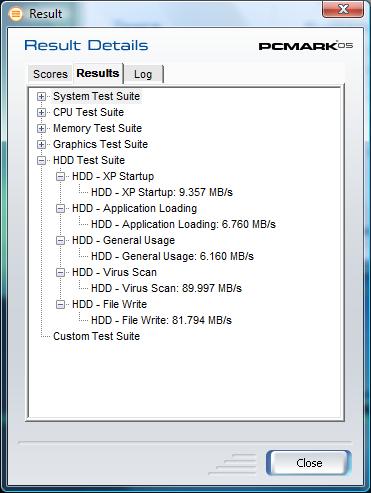
Task: Collapse the HDD Test Suite node
Action: tap(41, 160)
